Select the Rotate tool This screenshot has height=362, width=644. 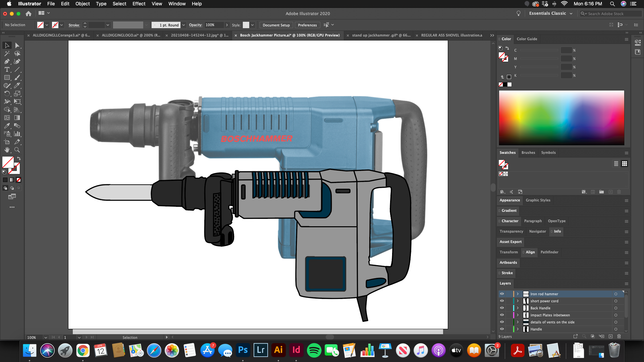point(7,94)
